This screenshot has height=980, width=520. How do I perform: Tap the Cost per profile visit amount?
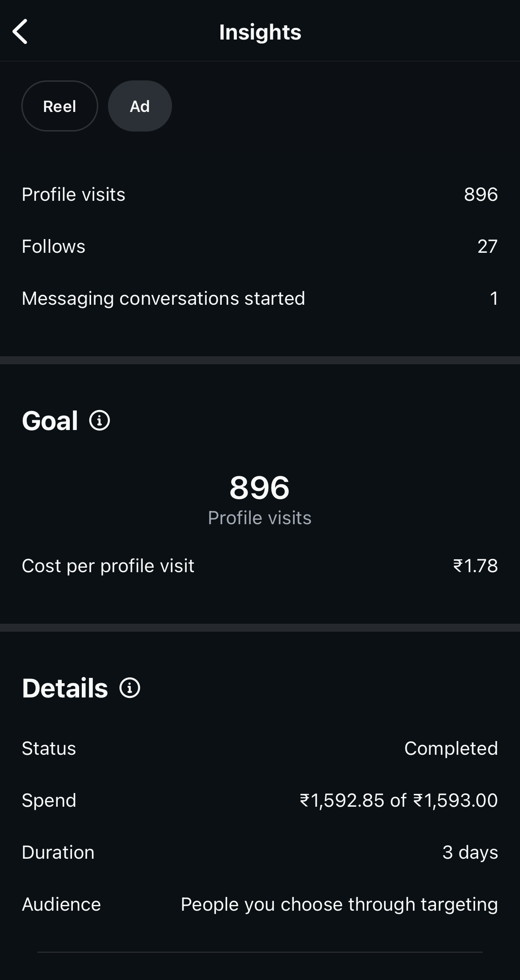tap(475, 566)
